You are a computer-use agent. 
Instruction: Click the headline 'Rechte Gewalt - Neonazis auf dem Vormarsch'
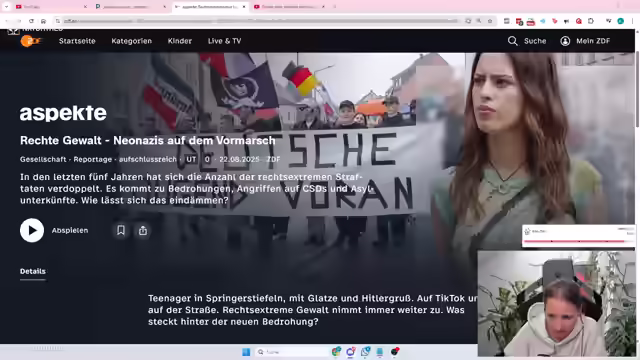[148, 140]
